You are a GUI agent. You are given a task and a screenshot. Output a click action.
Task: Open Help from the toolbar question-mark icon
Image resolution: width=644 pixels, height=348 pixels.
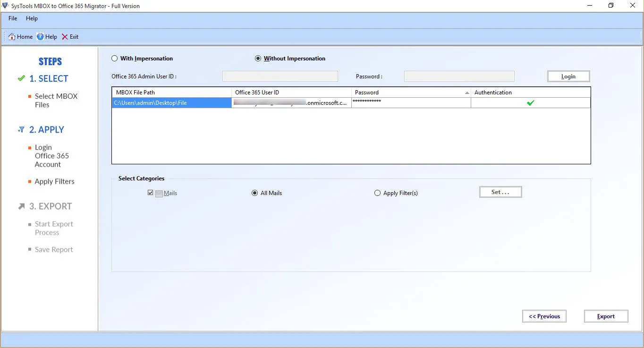(40, 37)
